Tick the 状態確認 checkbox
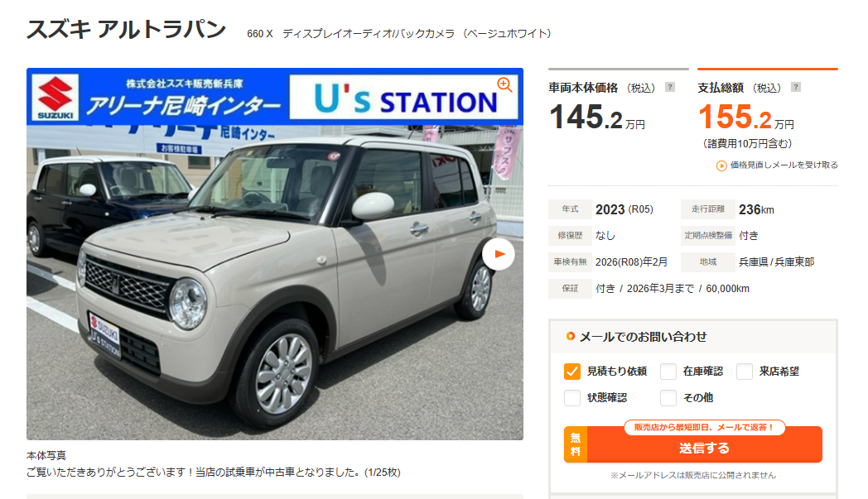The image size is (868, 499). click(571, 398)
